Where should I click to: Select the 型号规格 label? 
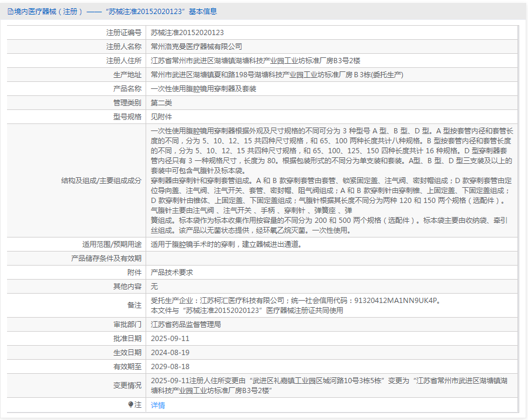(127, 117)
